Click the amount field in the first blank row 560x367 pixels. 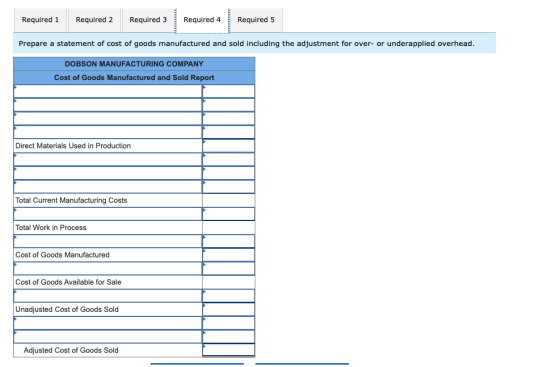pyautogui.click(x=229, y=91)
